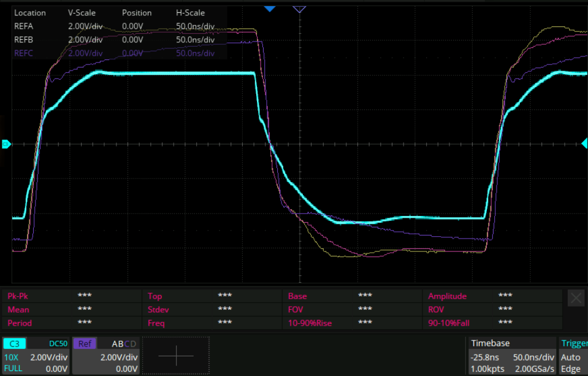Viewport: 588px width, 376px height.
Task: Close the measurements panel with the X icon
Action: (576, 298)
